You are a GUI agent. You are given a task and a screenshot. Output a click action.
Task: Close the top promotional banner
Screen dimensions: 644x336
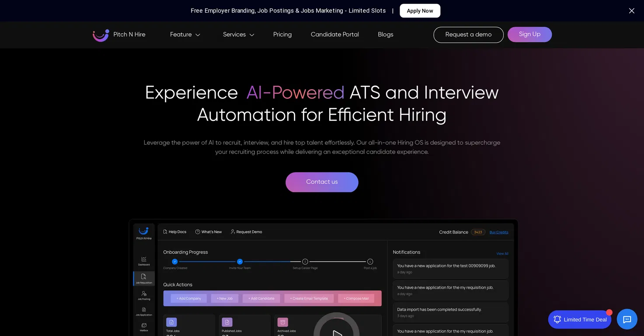pos(631,11)
